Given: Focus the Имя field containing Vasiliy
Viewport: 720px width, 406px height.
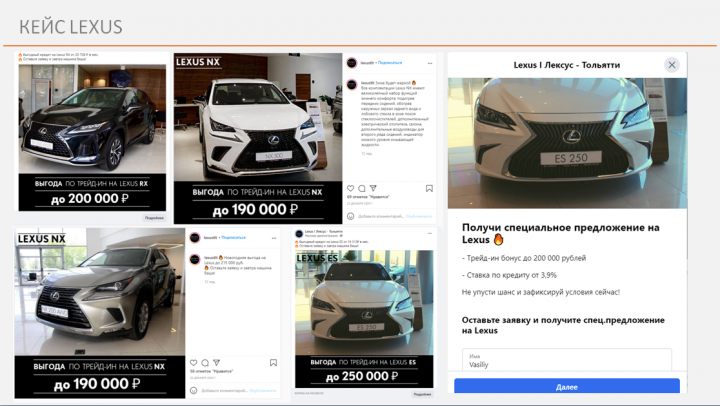Looking at the screenshot, I should coord(567,360).
